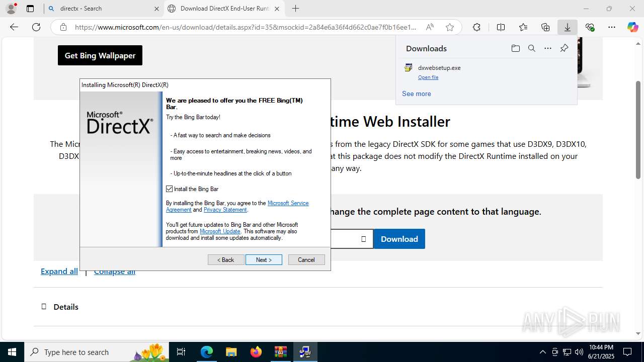The image size is (644, 362).
Task: Open file link under dxwebsetup.exe
Action: pos(428,77)
